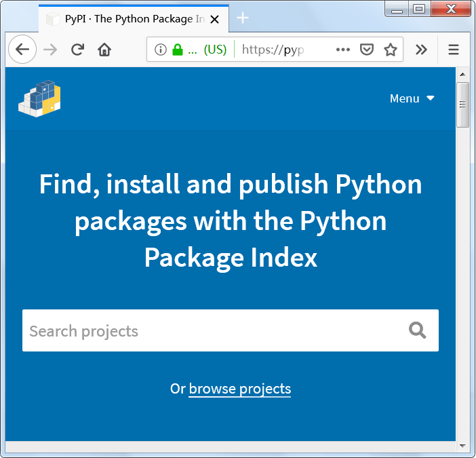Save page to Pocket icon
476x458 pixels.
pos(367,50)
